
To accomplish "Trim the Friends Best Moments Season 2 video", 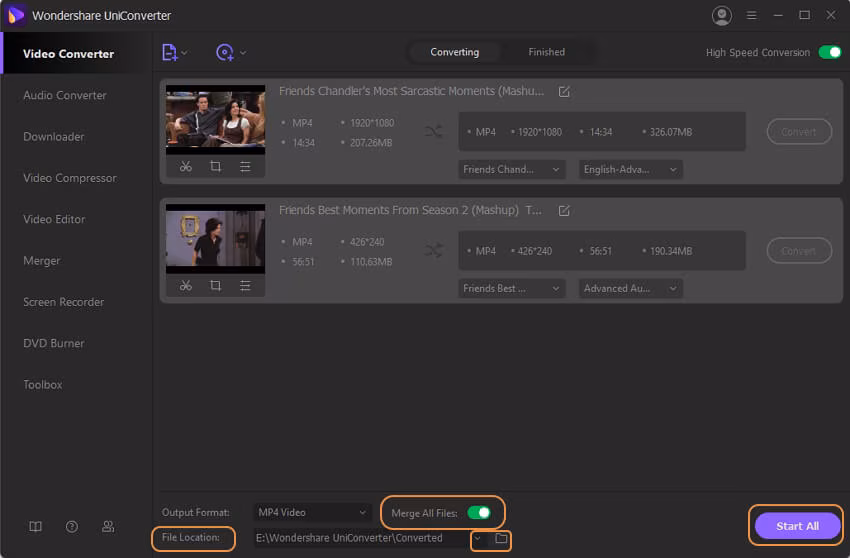I will pyautogui.click(x=186, y=285).
